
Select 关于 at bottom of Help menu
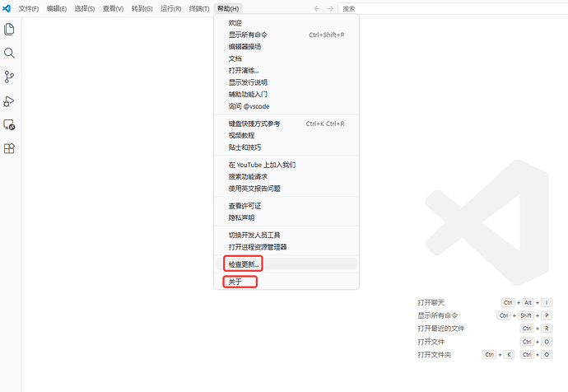pyautogui.click(x=286, y=282)
